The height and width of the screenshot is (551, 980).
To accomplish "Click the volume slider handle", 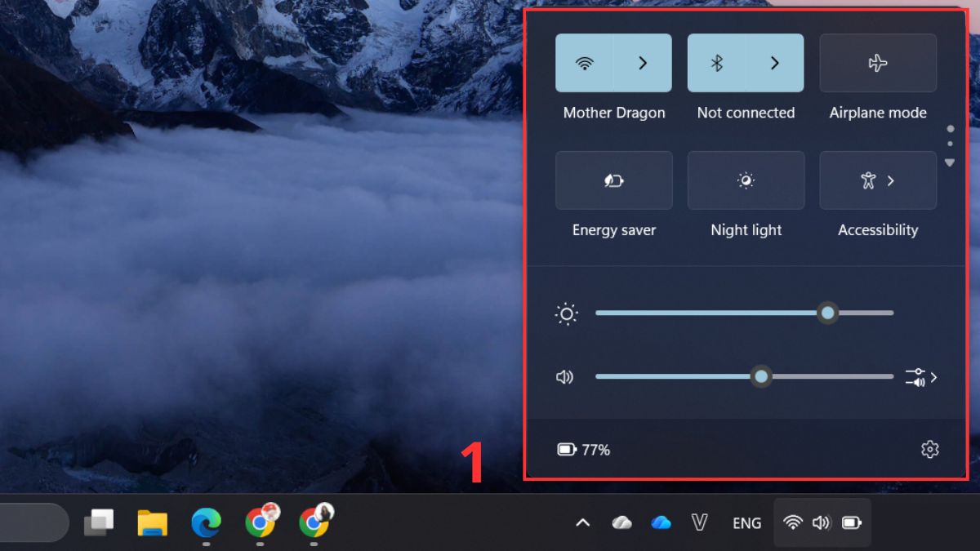I will [761, 377].
